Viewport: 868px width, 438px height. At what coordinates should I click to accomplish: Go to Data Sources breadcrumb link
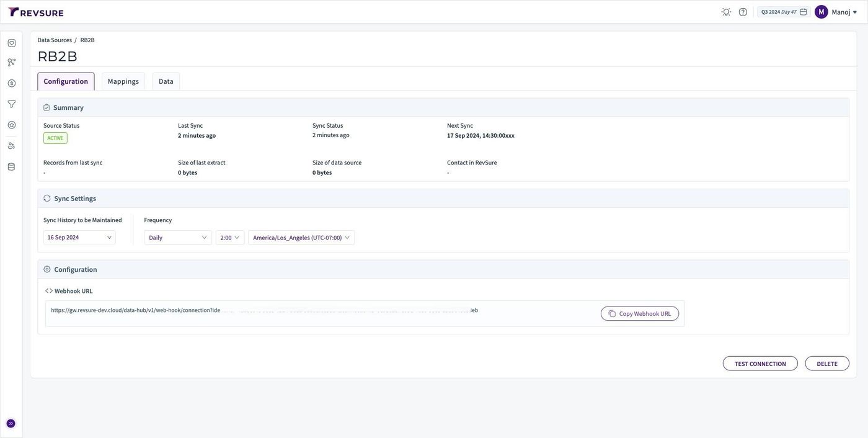coord(55,40)
